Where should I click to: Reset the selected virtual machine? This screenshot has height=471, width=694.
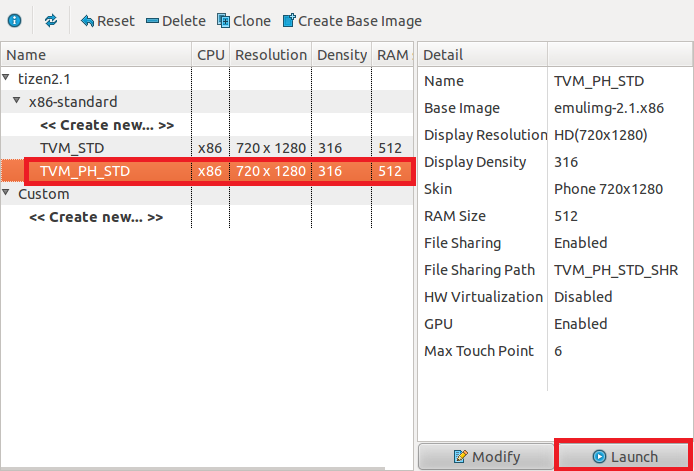(108, 21)
